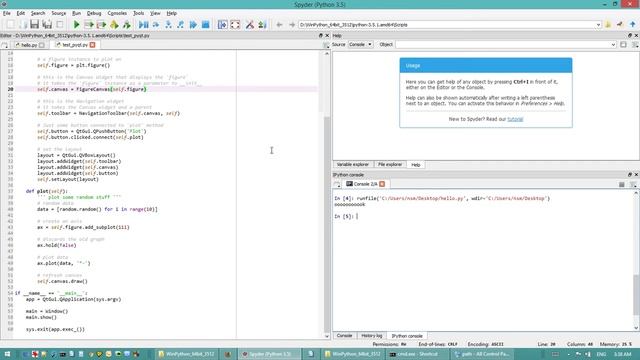Click the set current console directory icon

pyautogui.click(x=620, y=24)
